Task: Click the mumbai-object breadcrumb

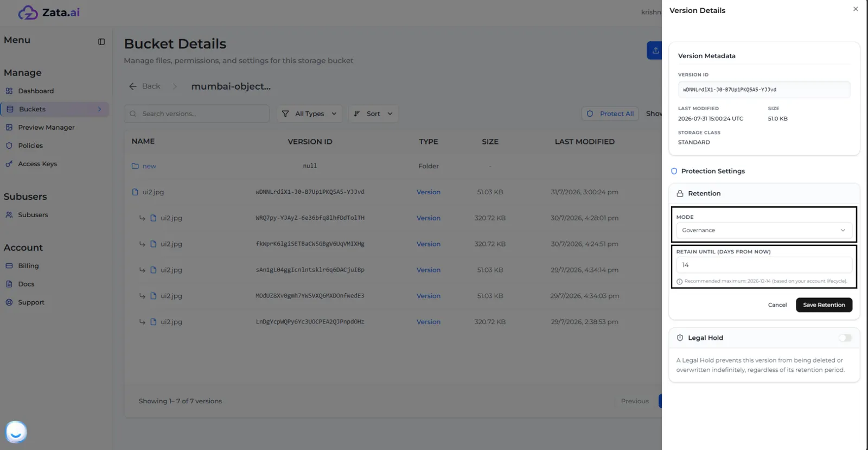Action: [231, 86]
